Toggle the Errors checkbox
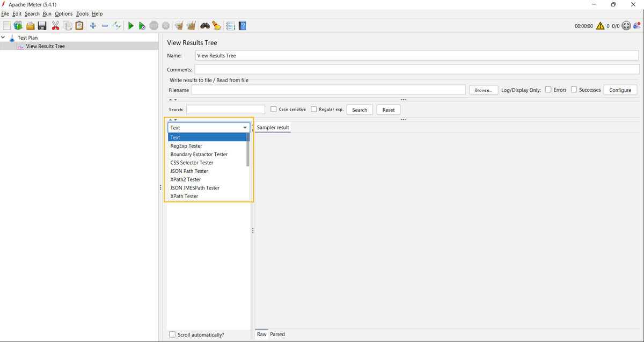 pos(548,90)
